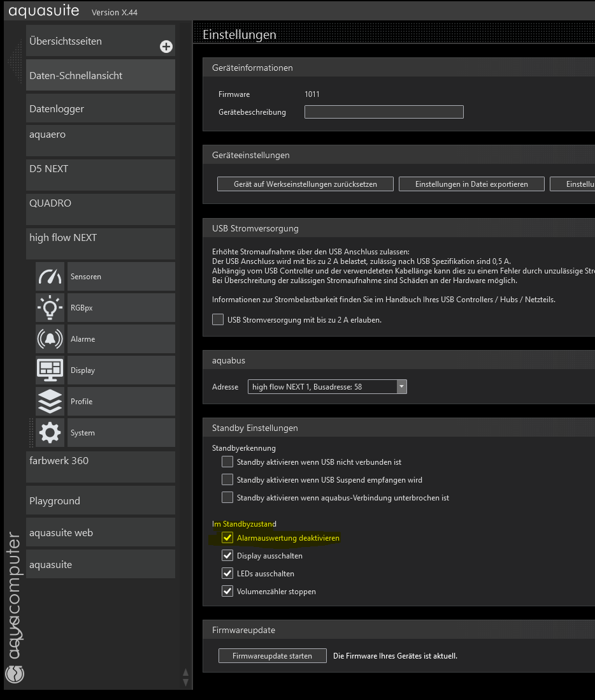This screenshot has height=700, width=595.
Task: Enable USB Stromversorgung up to 2 A checkbox
Action: click(x=218, y=319)
